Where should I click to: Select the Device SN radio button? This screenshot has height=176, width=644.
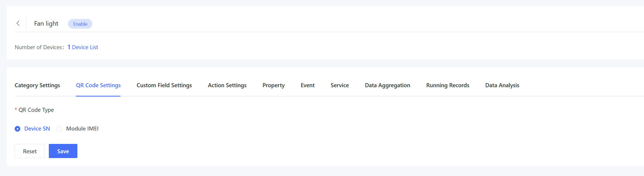[18, 129]
